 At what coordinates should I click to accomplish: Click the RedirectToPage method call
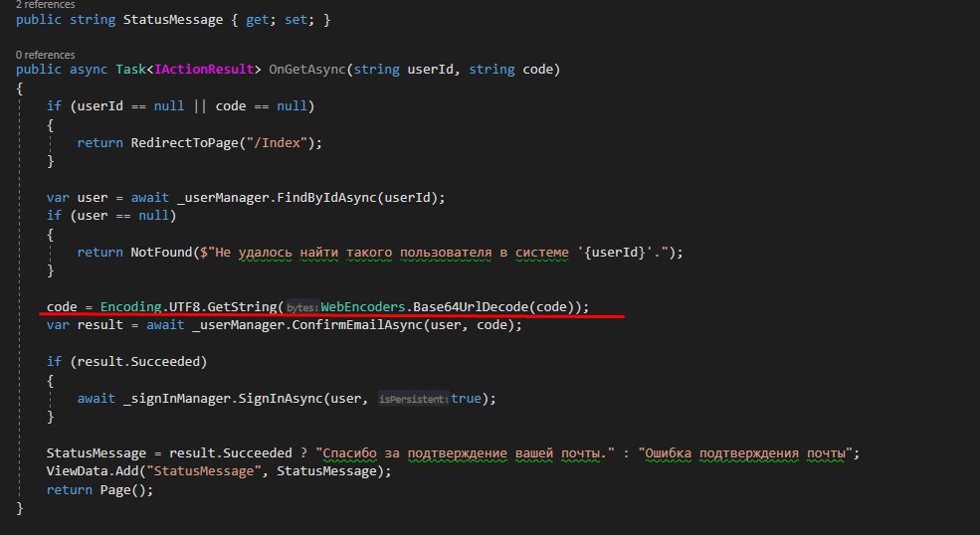184,143
